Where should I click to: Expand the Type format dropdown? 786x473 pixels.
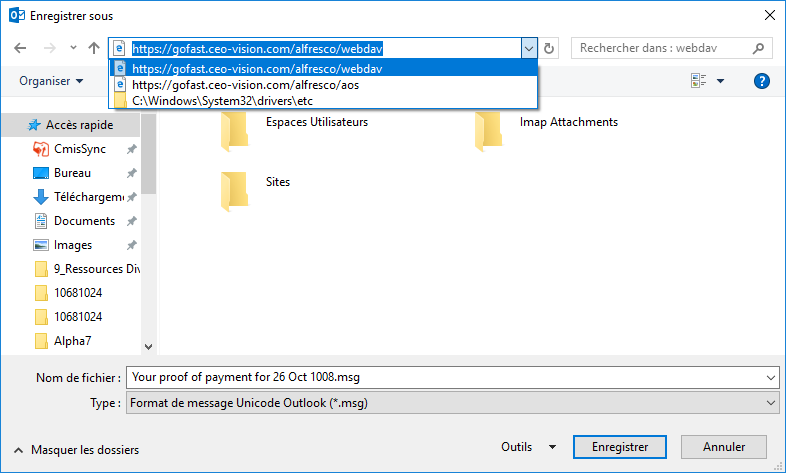[x=769, y=402]
